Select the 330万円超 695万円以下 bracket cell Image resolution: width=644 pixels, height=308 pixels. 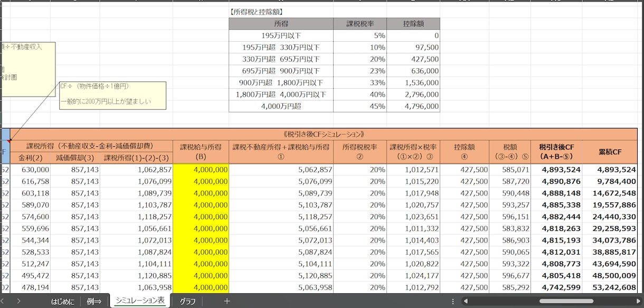[x=281, y=59]
